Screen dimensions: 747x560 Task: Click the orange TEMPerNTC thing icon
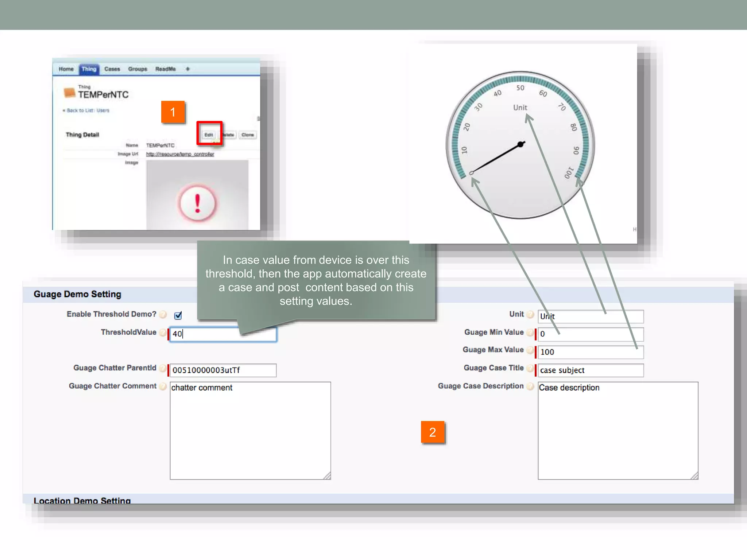pyautogui.click(x=69, y=93)
